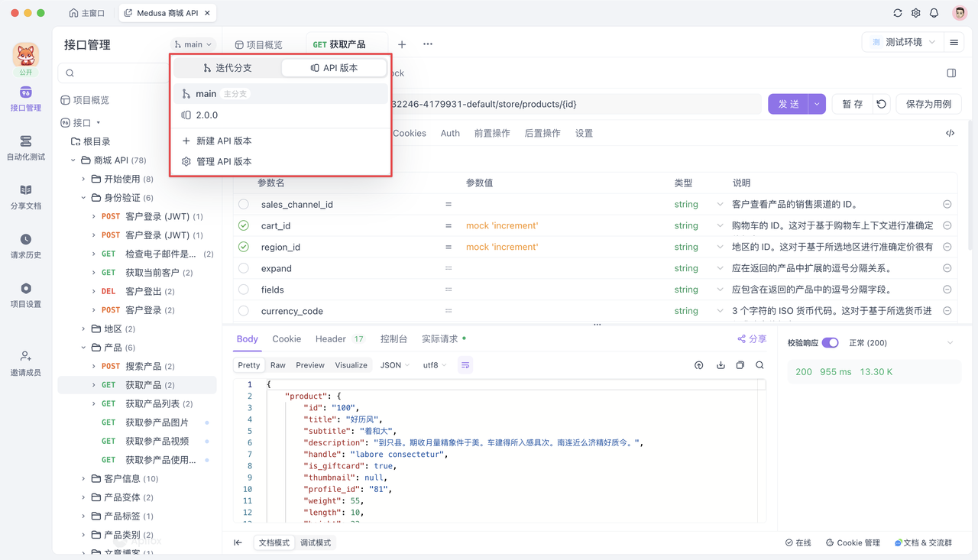Switch to 文档模式
The height and width of the screenshot is (560, 978).
click(274, 542)
